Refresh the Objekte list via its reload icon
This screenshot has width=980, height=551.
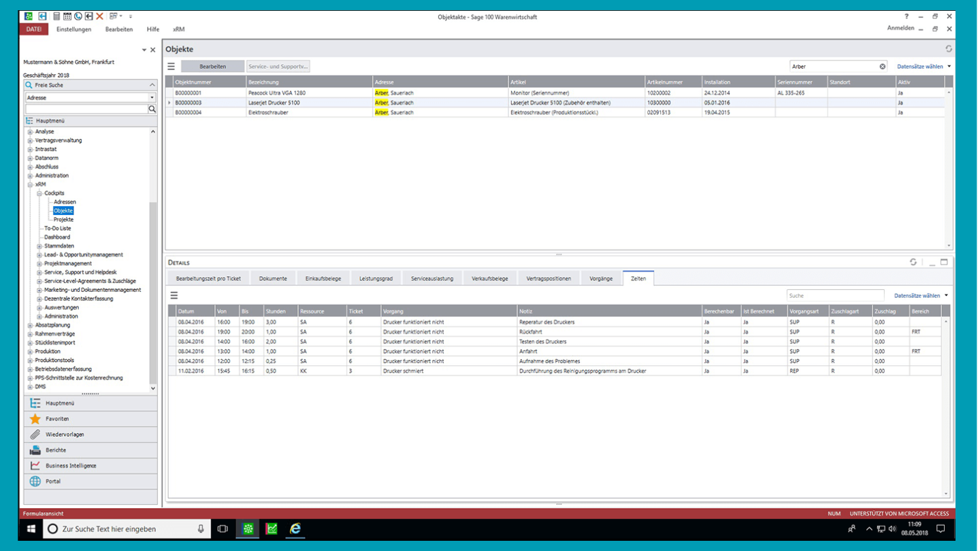(x=949, y=48)
